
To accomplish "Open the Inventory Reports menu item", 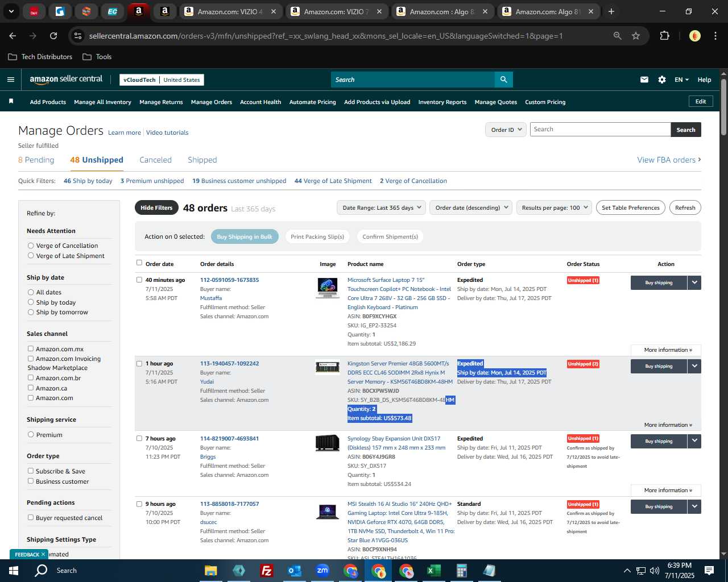I will click(x=442, y=102).
